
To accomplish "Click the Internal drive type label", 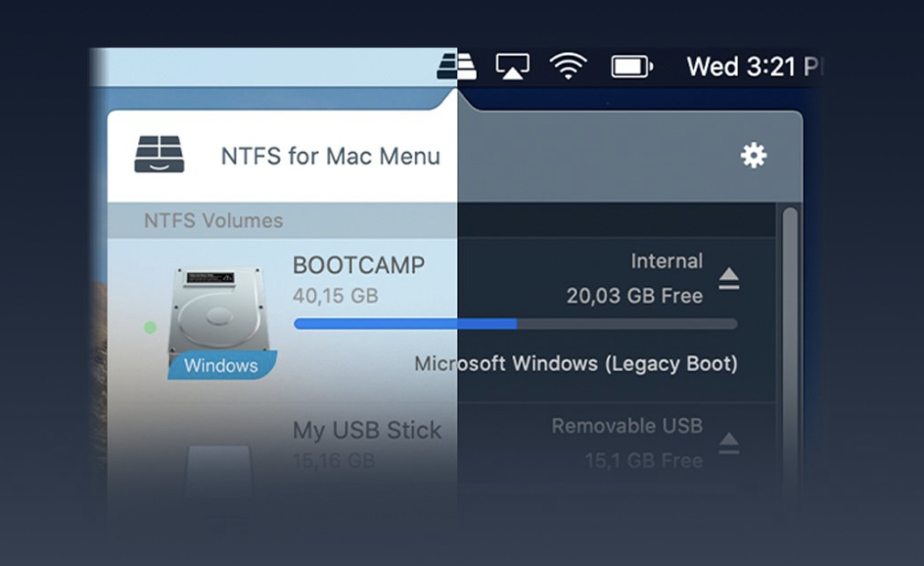I will tap(667, 261).
